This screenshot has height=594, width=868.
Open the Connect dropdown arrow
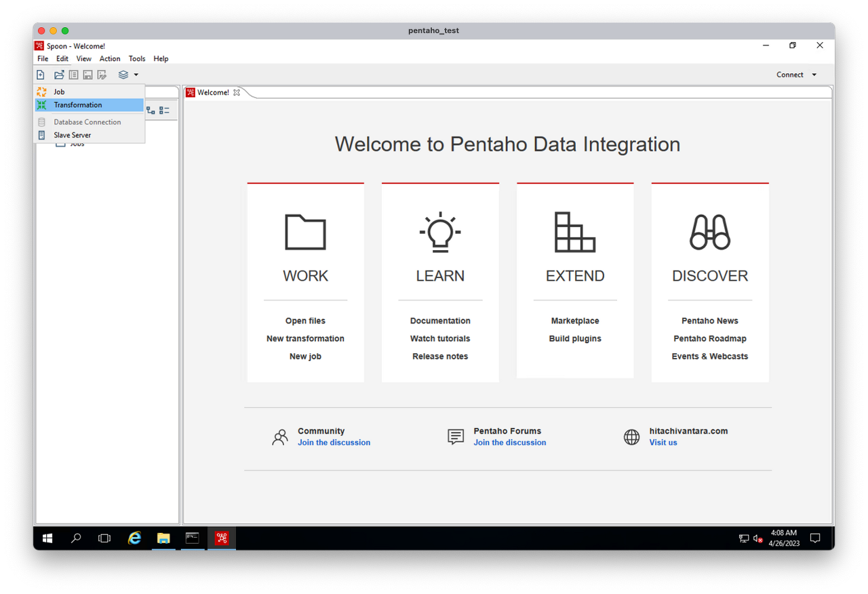(814, 75)
